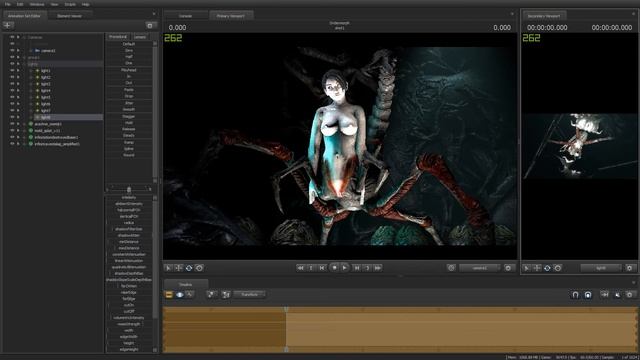Screen dimensions: 640x360
Task: Open the Windows menu
Action: click(x=37, y=4)
